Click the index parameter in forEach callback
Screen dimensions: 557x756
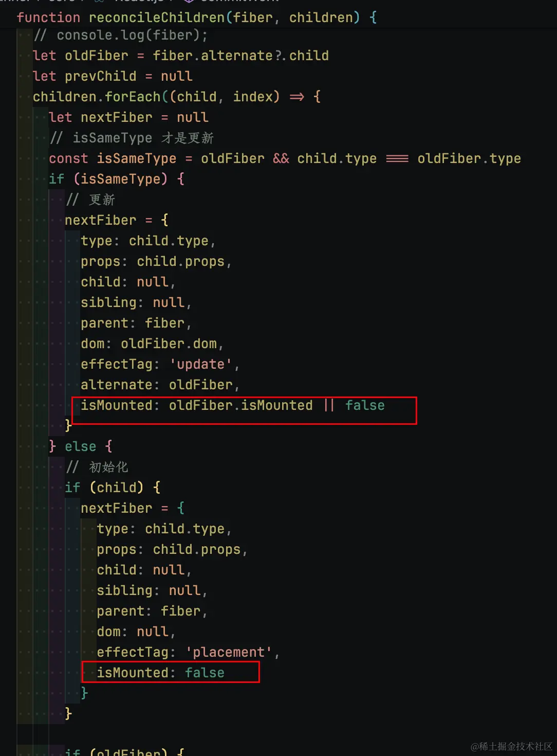(x=253, y=97)
